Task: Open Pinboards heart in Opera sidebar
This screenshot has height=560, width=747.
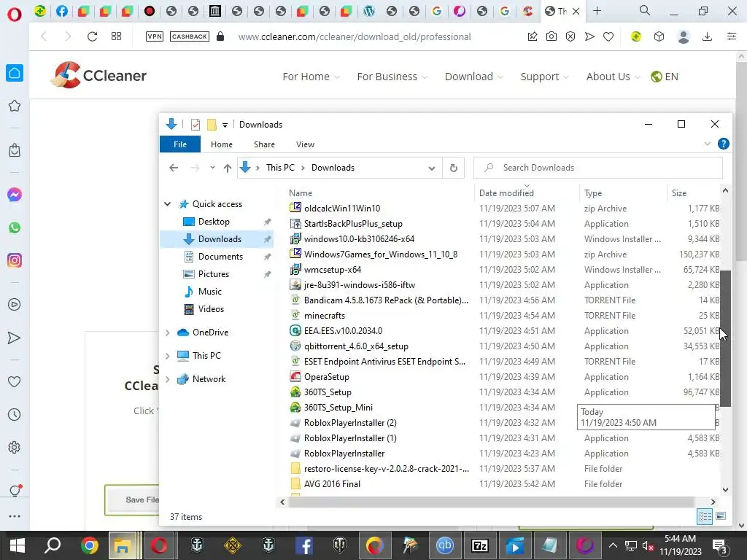Action: (15, 381)
